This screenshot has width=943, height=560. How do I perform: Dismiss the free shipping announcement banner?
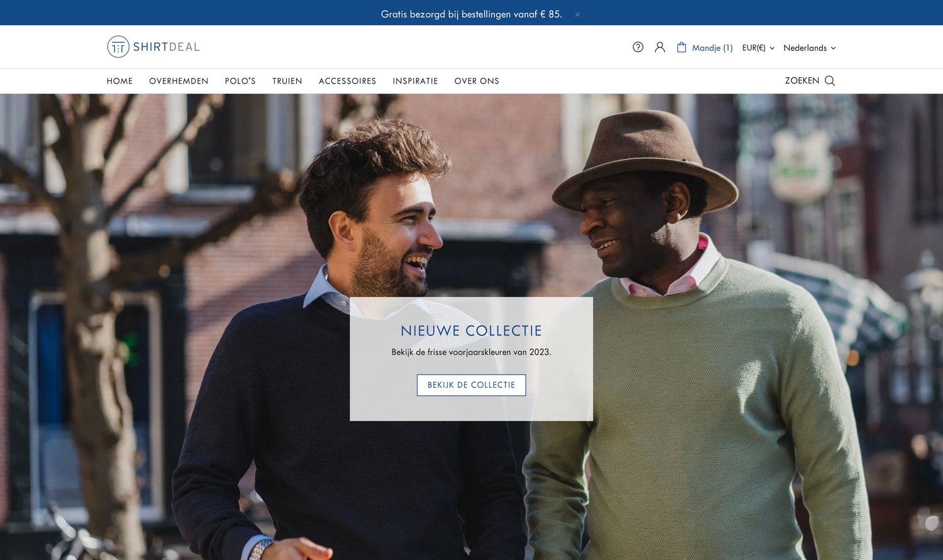(x=577, y=14)
